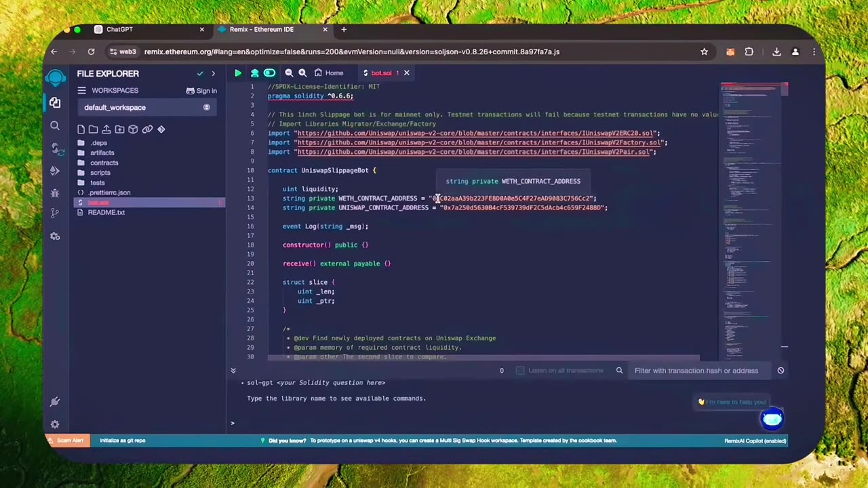Image resolution: width=868 pixels, height=488 pixels.
Task: Open Remix settings gear in sidebar
Action: 55,424
